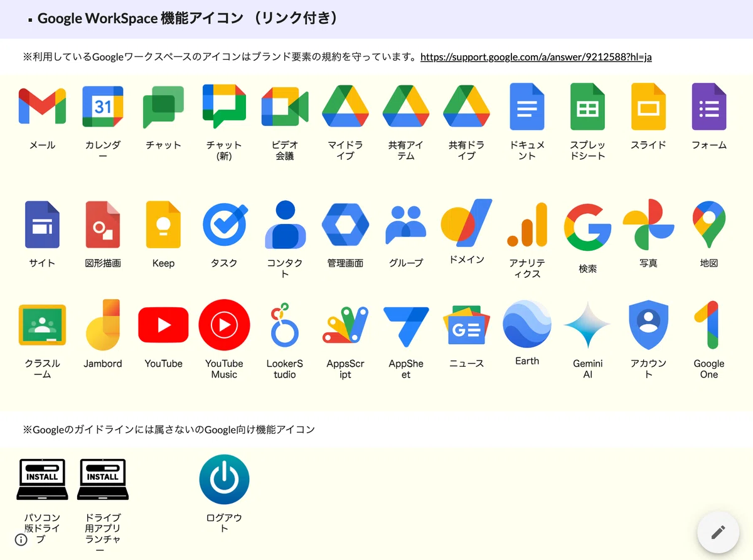Open the 図形描画 Drawings icon
753x560 pixels.
click(x=103, y=225)
